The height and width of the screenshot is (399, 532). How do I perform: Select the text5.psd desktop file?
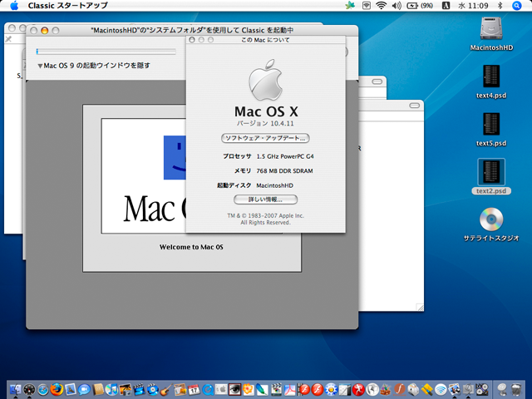(491, 125)
